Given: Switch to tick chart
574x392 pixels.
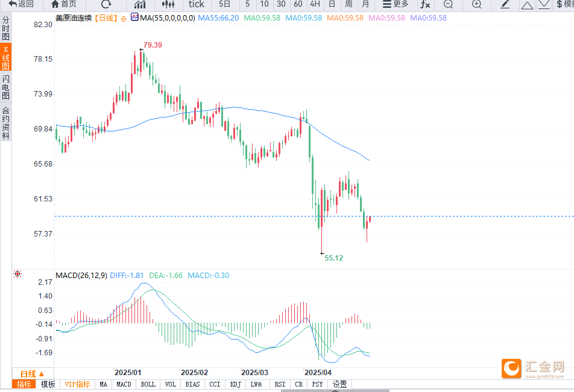Looking at the screenshot, I should point(196,4).
